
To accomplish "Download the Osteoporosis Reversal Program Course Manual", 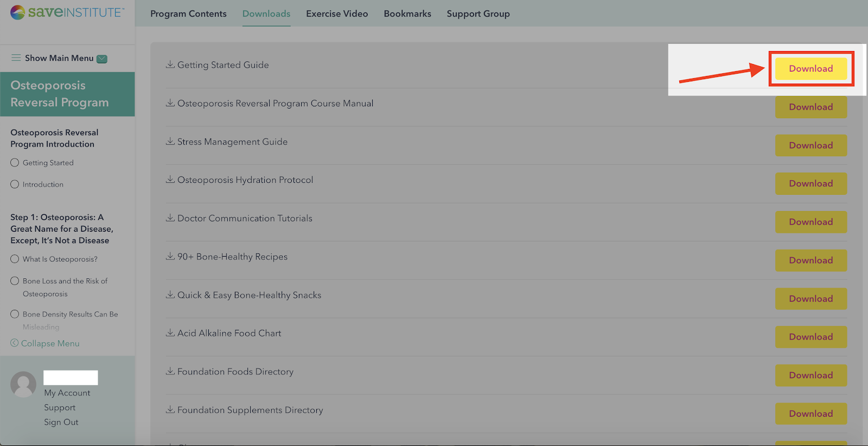I will (x=811, y=107).
